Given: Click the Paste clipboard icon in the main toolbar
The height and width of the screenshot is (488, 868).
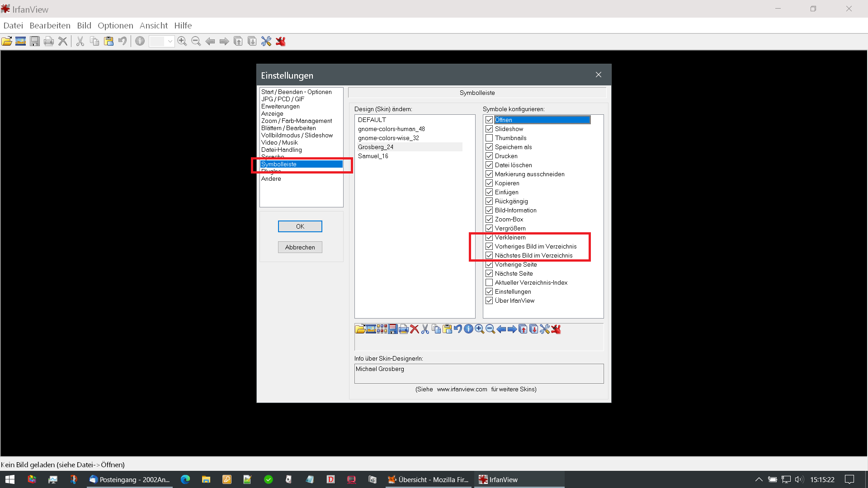Looking at the screenshot, I should [x=108, y=42].
